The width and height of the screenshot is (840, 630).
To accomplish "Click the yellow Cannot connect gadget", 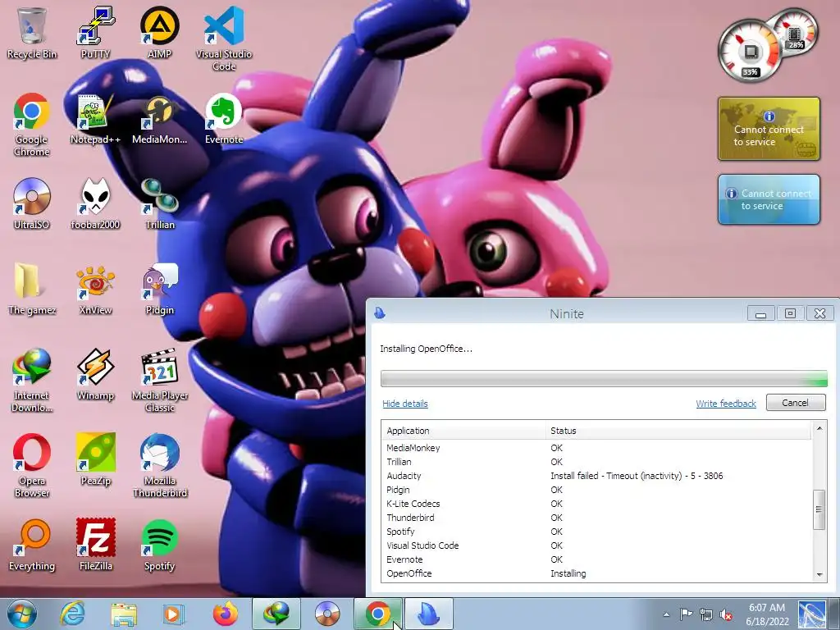I will click(769, 129).
